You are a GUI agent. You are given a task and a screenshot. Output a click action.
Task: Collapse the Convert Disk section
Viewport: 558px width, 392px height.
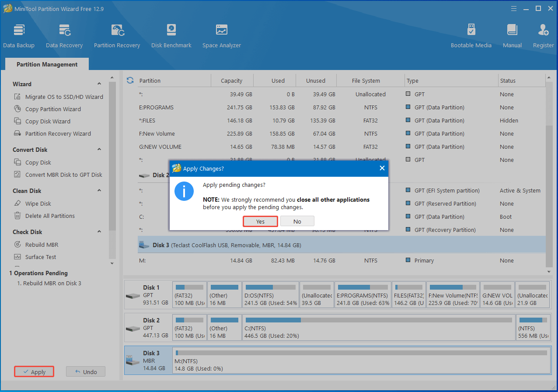tap(99, 150)
